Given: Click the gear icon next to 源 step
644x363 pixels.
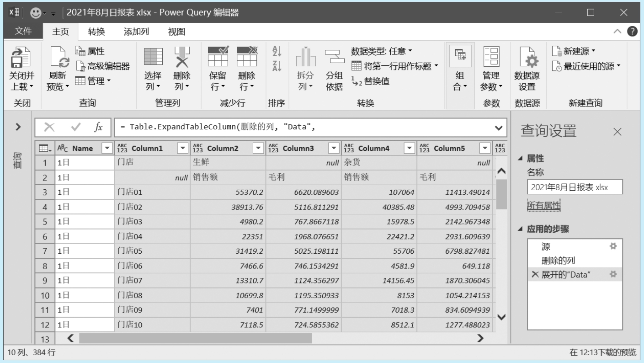Looking at the screenshot, I should [613, 246].
